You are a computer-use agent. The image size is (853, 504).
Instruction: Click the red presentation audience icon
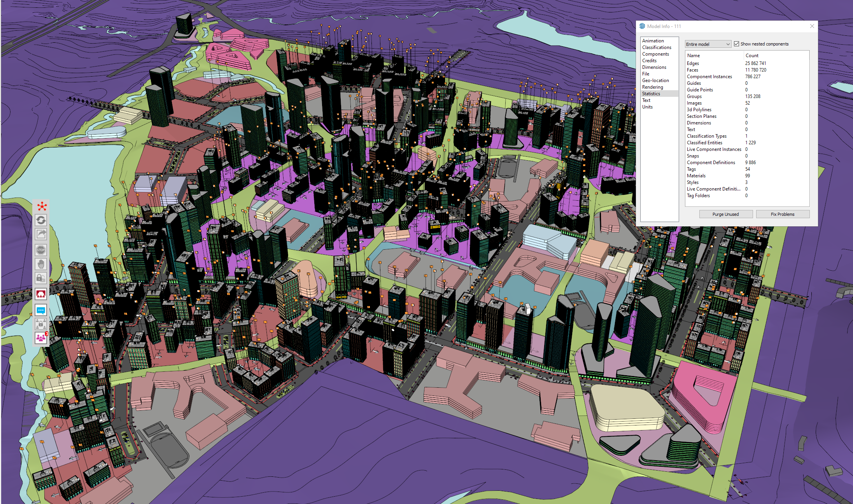point(41,294)
